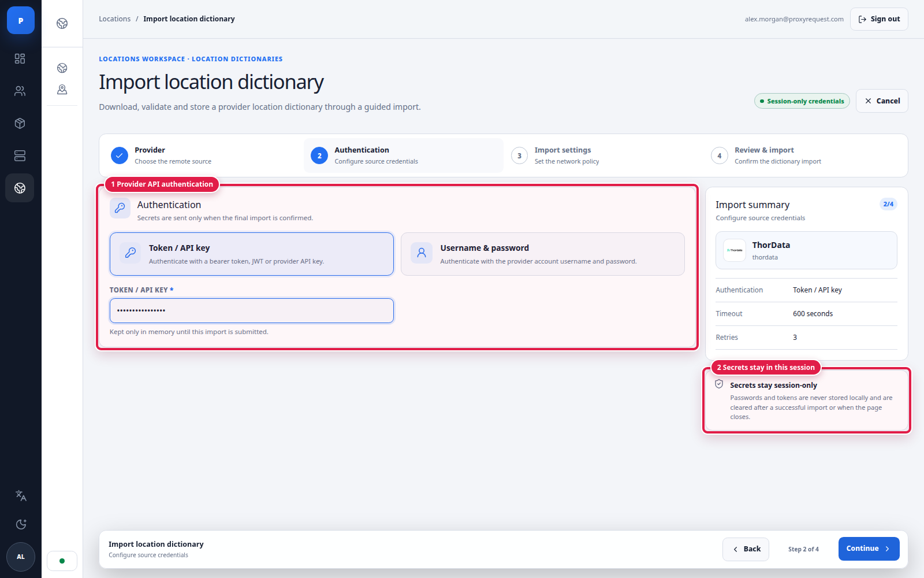Click the Retries value '3'
924x578 pixels.
point(795,338)
